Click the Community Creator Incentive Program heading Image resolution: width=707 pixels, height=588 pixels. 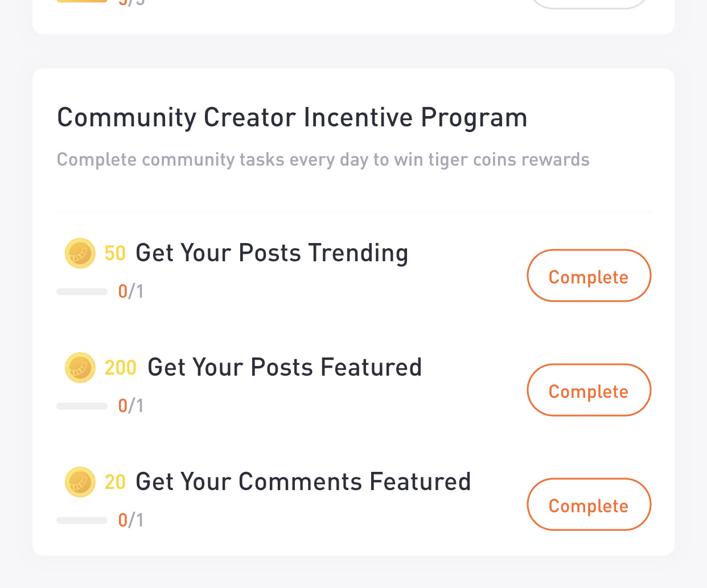(292, 118)
